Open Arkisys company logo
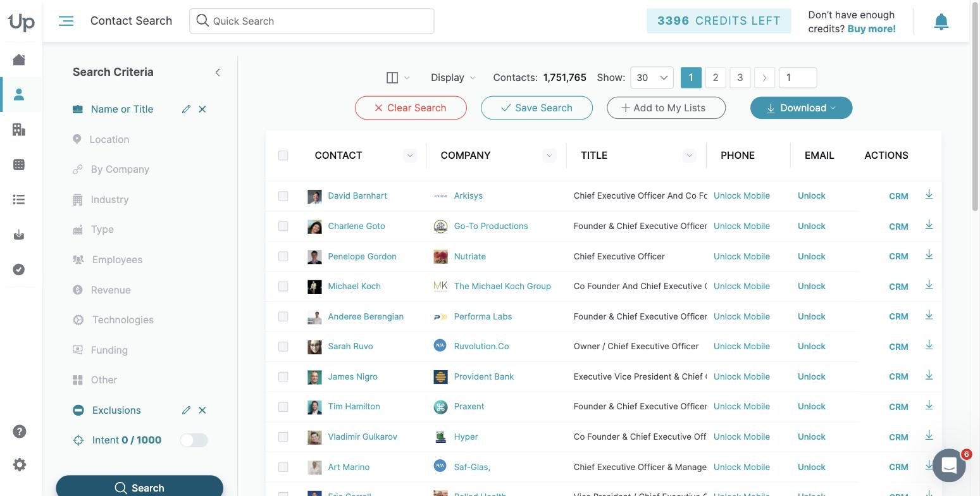This screenshot has height=496, width=980. tap(440, 196)
